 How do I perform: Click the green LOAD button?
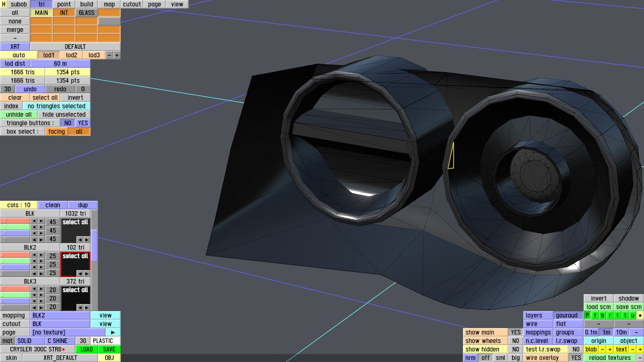(x=87, y=349)
